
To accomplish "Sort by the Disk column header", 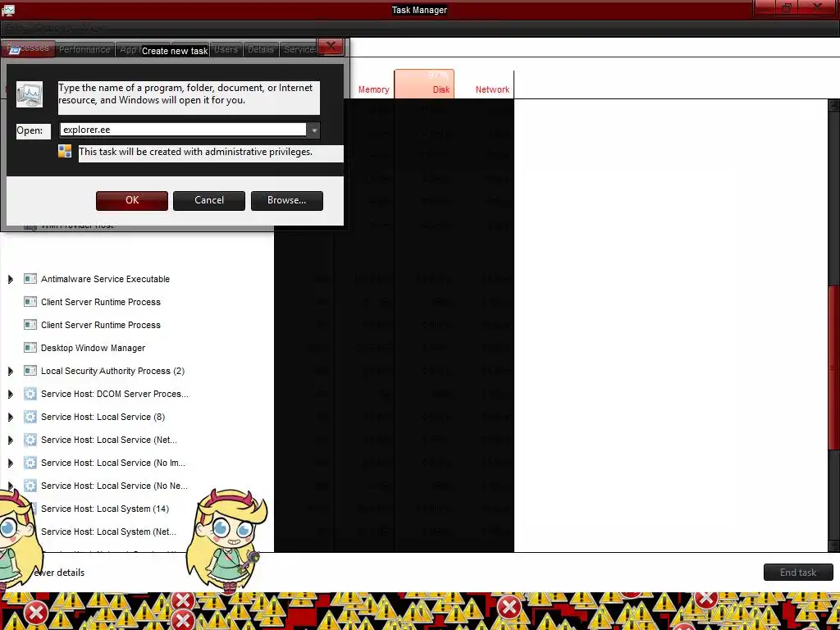I will (424, 84).
